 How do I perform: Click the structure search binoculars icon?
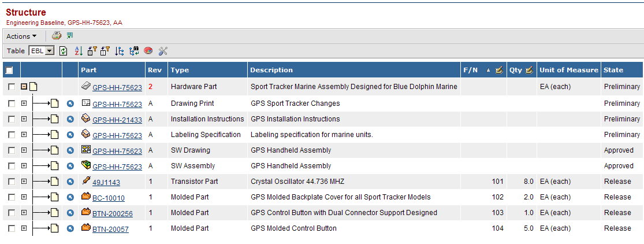(x=134, y=51)
